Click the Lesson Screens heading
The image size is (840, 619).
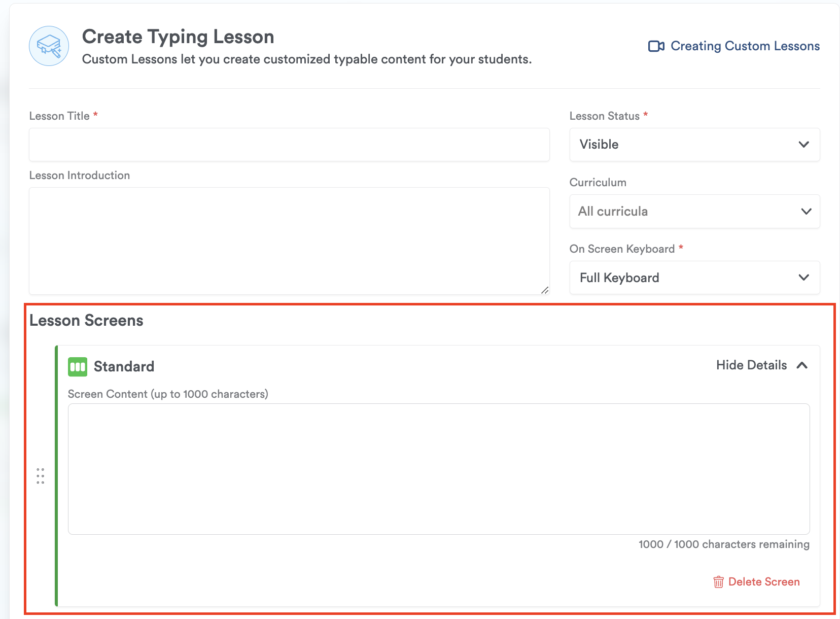coord(86,321)
